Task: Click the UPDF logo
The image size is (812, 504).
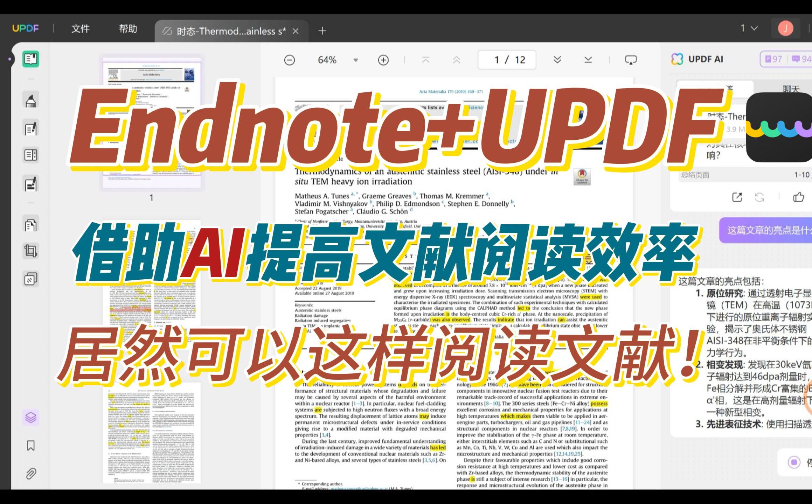Action: [x=26, y=28]
